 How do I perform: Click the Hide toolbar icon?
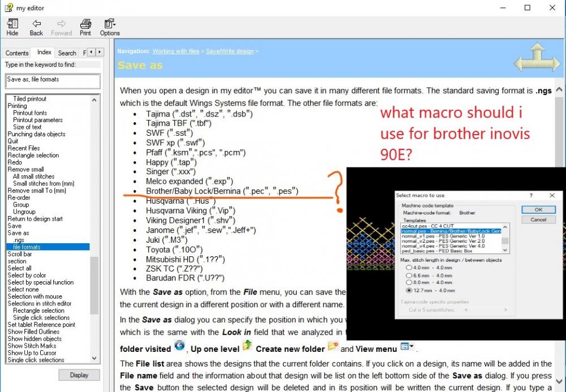click(x=12, y=25)
